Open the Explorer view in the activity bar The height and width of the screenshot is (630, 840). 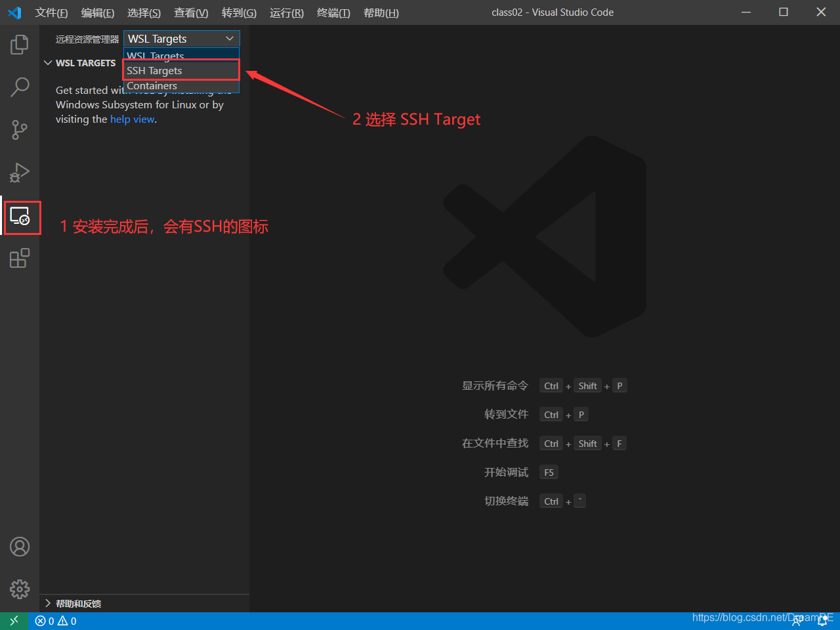click(x=20, y=45)
